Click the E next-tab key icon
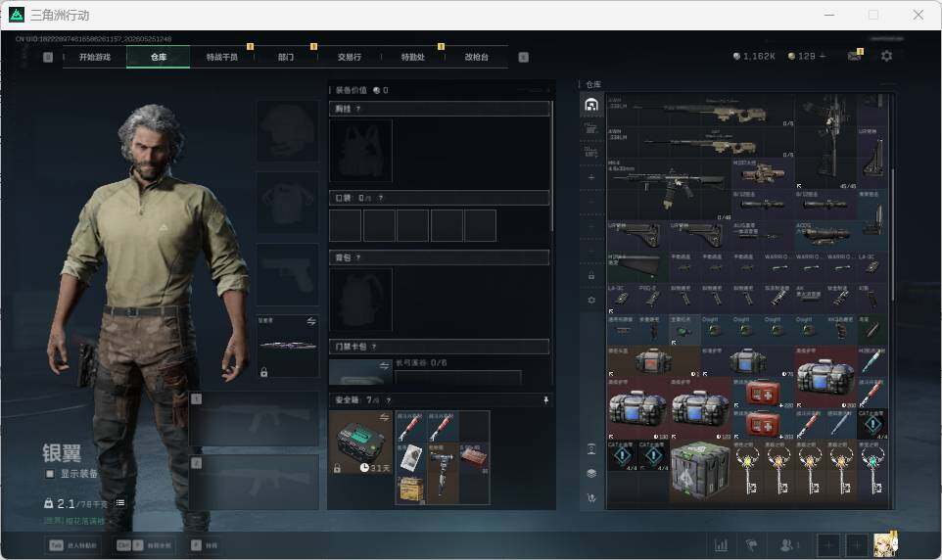 (523, 57)
